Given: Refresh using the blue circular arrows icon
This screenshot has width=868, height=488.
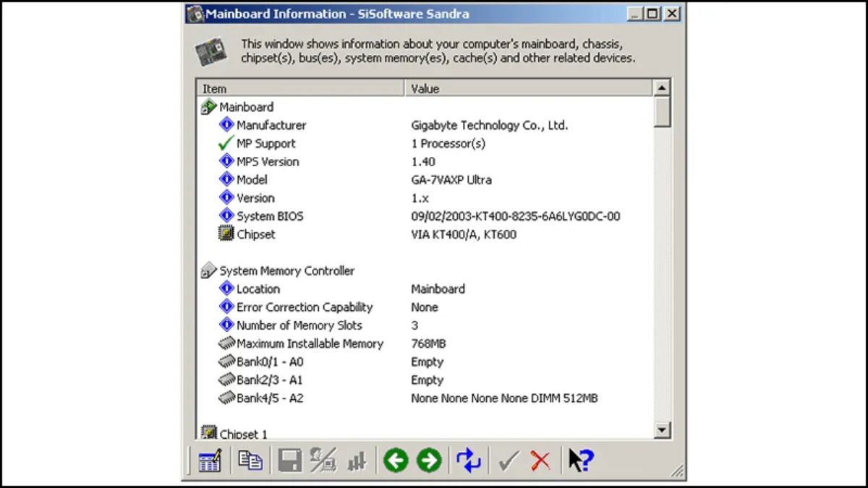Looking at the screenshot, I should 469,461.
